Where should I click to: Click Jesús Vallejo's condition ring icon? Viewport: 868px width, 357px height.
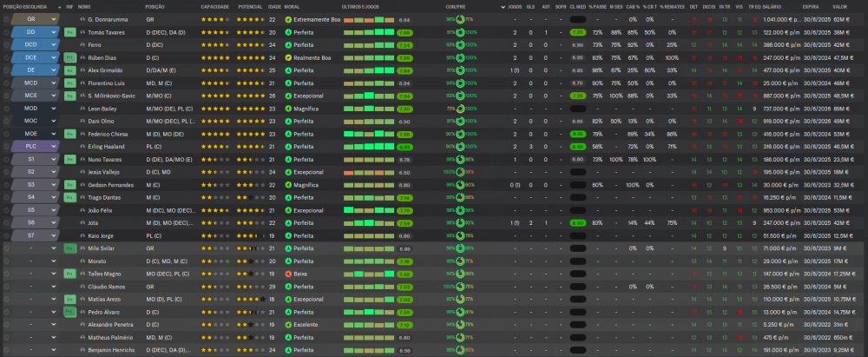[460, 172]
